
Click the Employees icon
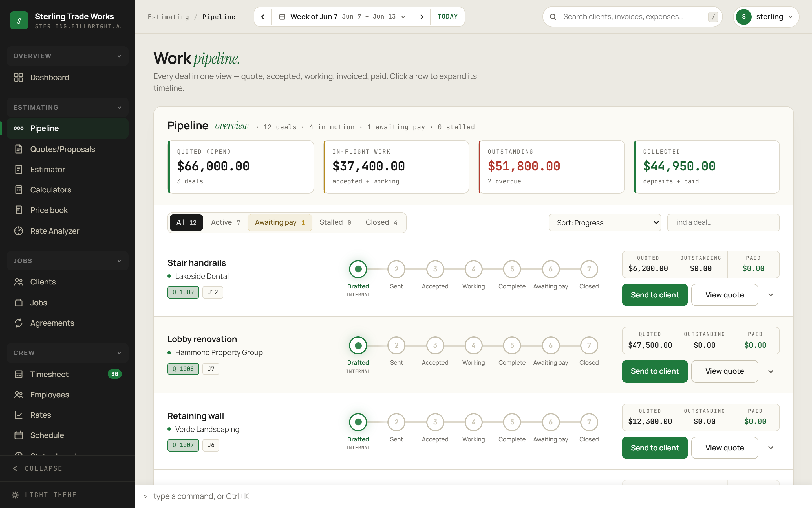pos(18,395)
